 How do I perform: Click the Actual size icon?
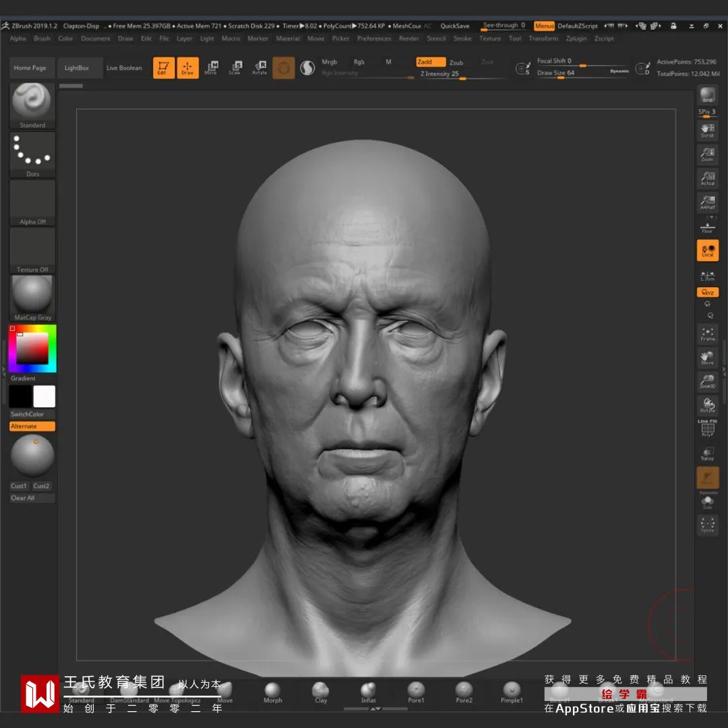(x=708, y=179)
